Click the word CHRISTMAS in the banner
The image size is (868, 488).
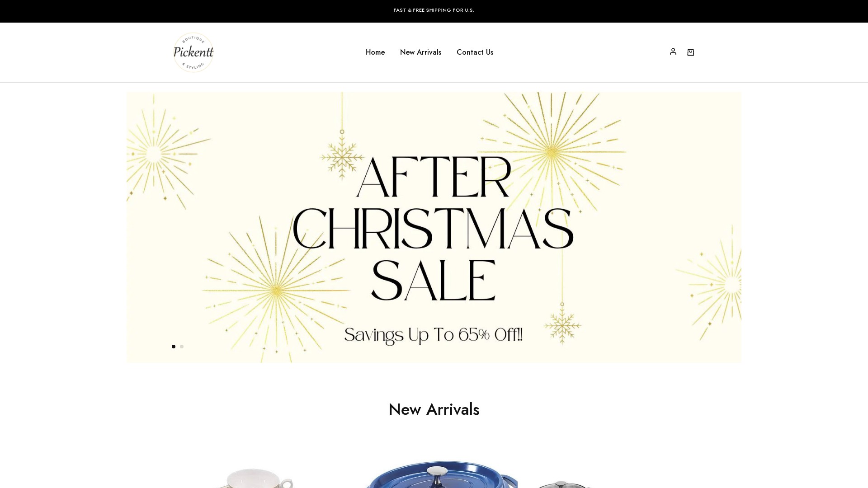pos(433,229)
